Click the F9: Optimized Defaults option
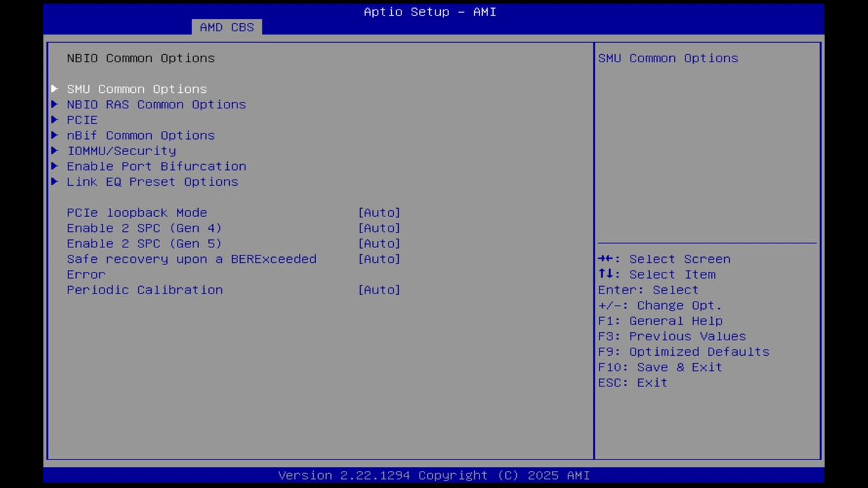 (683, 351)
